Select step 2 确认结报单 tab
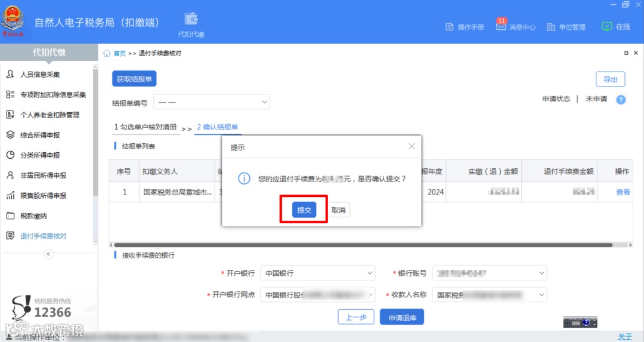The height and width of the screenshot is (342, 644). (x=217, y=127)
